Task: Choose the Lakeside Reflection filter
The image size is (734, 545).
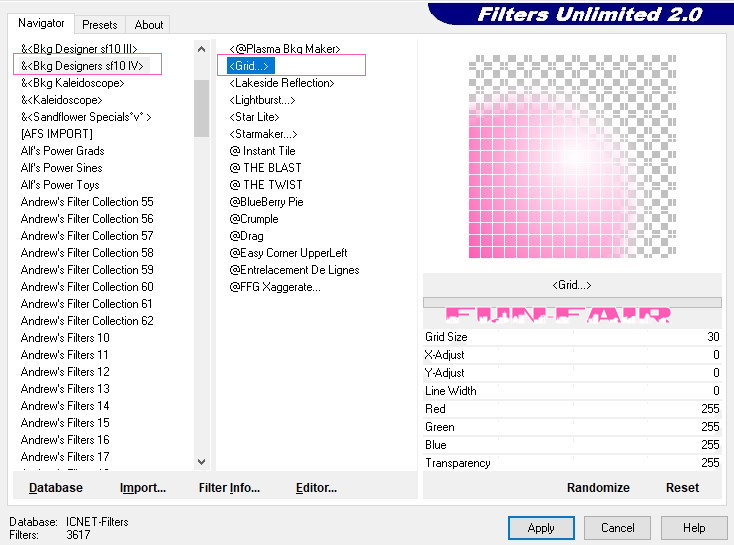Action: [280, 83]
